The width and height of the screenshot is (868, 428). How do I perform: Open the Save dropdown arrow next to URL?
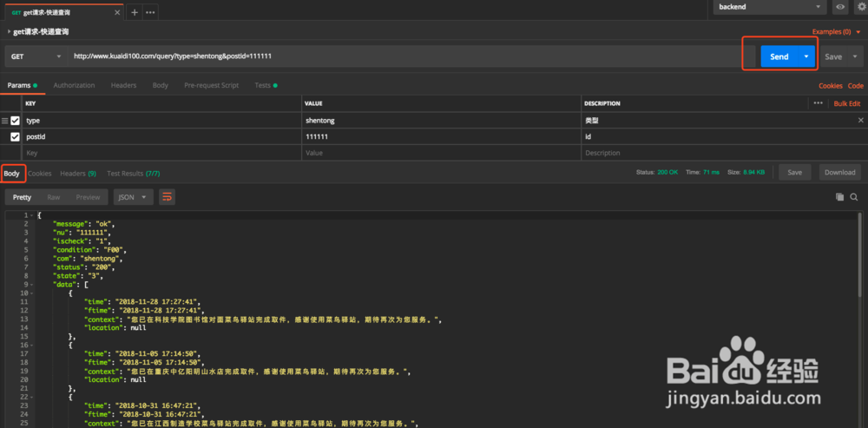[x=855, y=56]
